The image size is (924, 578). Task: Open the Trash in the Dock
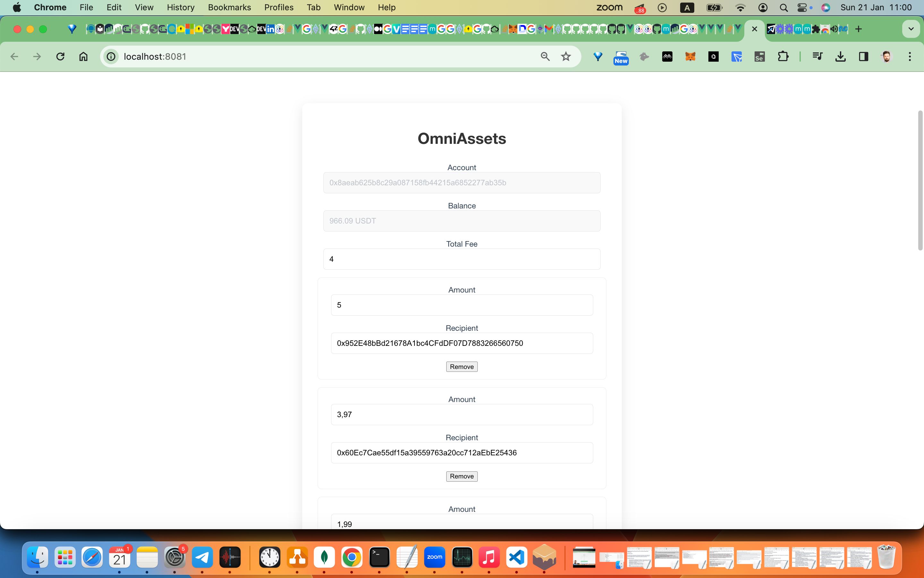pyautogui.click(x=886, y=557)
